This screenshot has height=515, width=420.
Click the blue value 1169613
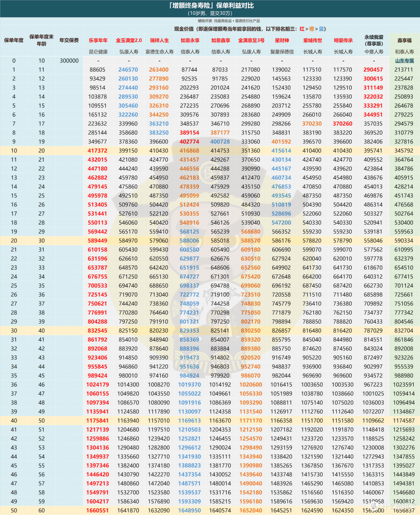[x=189, y=420]
